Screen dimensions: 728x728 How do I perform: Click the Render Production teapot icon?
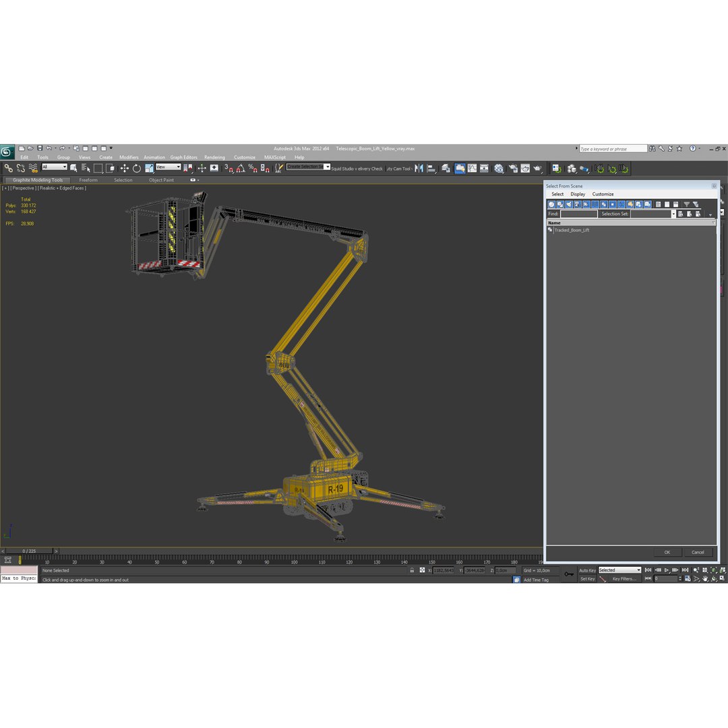pos(538,168)
